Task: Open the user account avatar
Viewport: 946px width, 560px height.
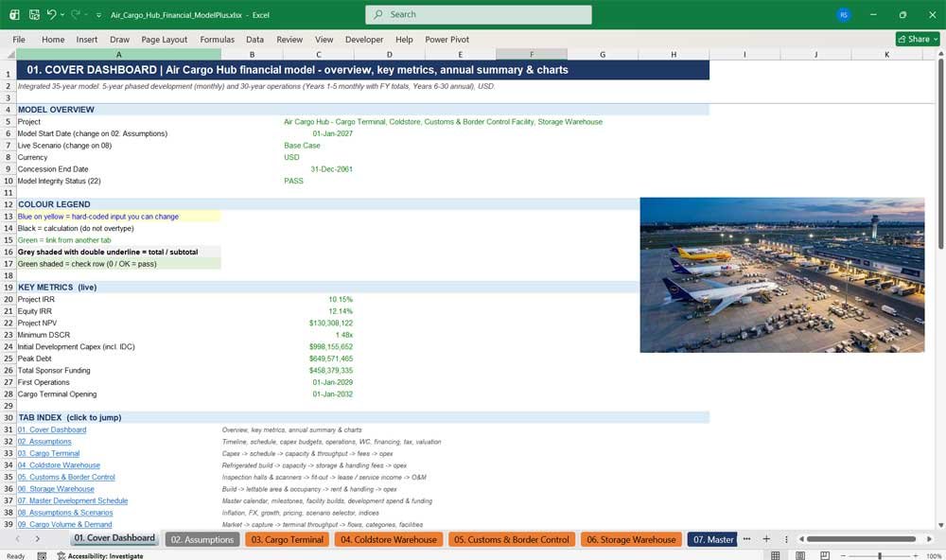Action: coord(844,14)
